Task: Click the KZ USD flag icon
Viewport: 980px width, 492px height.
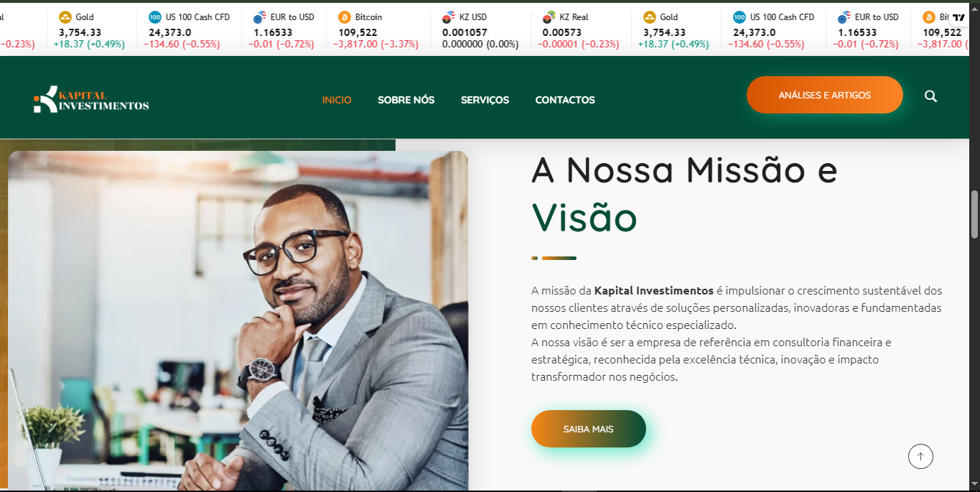Action: point(449,17)
